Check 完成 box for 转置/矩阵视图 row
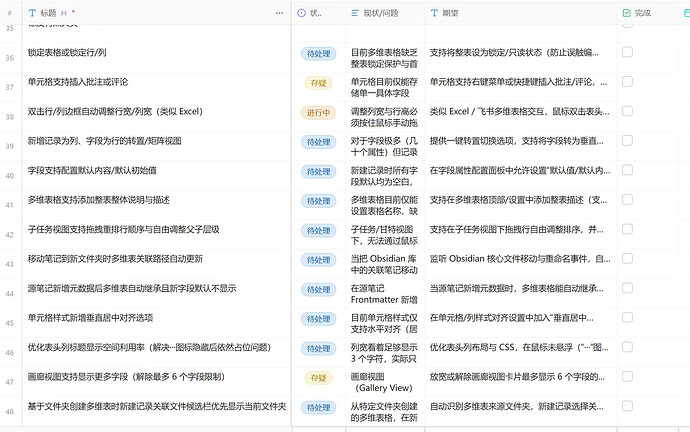690x432 pixels. tap(628, 141)
